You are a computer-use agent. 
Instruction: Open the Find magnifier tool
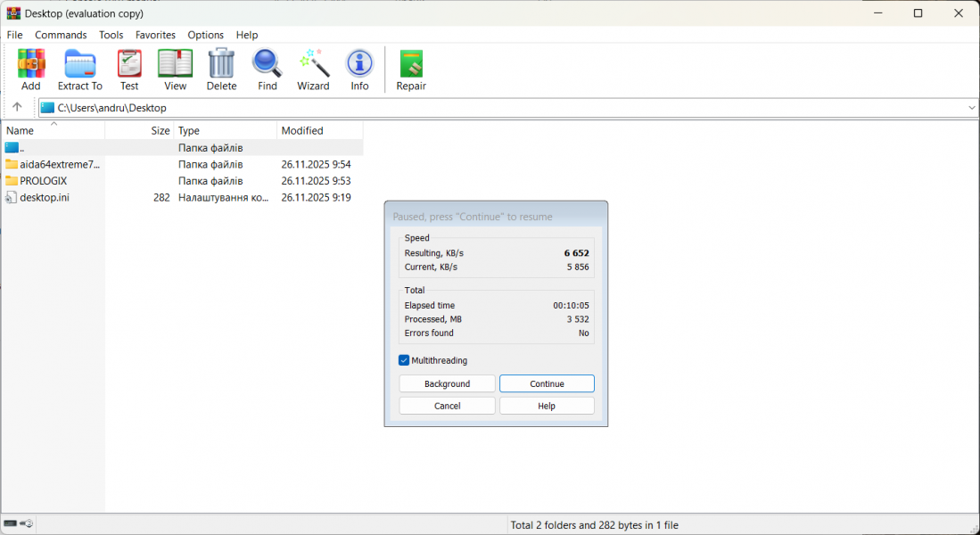pyautogui.click(x=268, y=70)
